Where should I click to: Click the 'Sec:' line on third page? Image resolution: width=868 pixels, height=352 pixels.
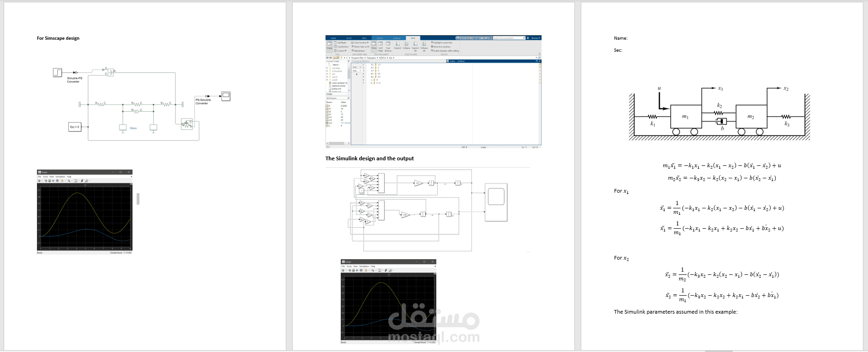[618, 50]
